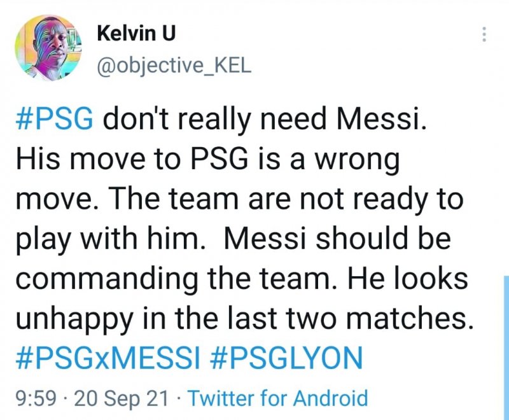Image resolution: width=509 pixels, height=420 pixels.
Task: Open the Twitter for Android source link
Action: [x=279, y=399]
